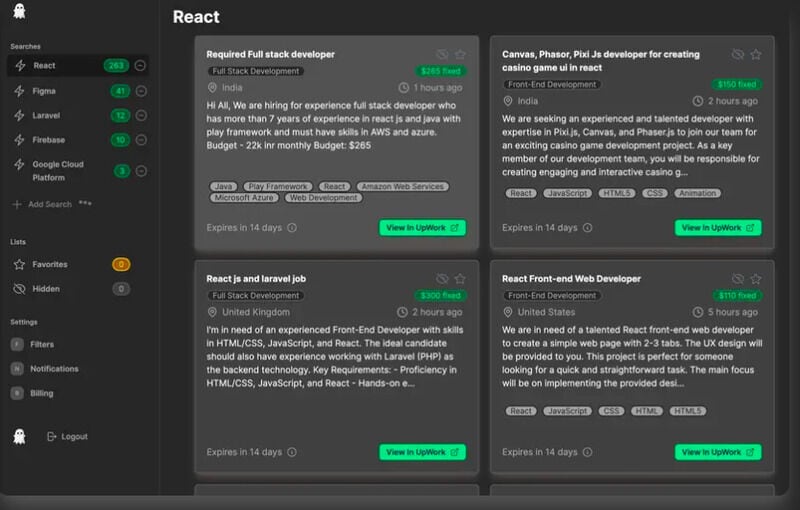
Task: Favorite the Required Full stack developer job
Action: point(460,54)
